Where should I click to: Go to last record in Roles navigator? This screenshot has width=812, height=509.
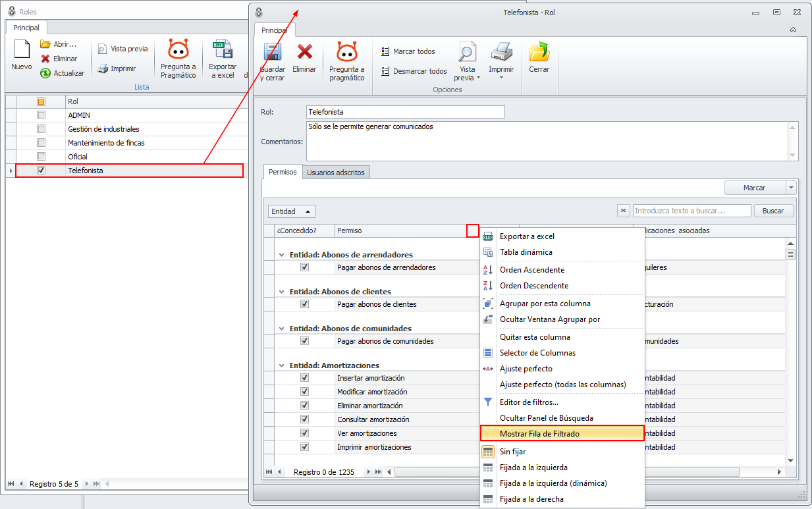click(97, 484)
